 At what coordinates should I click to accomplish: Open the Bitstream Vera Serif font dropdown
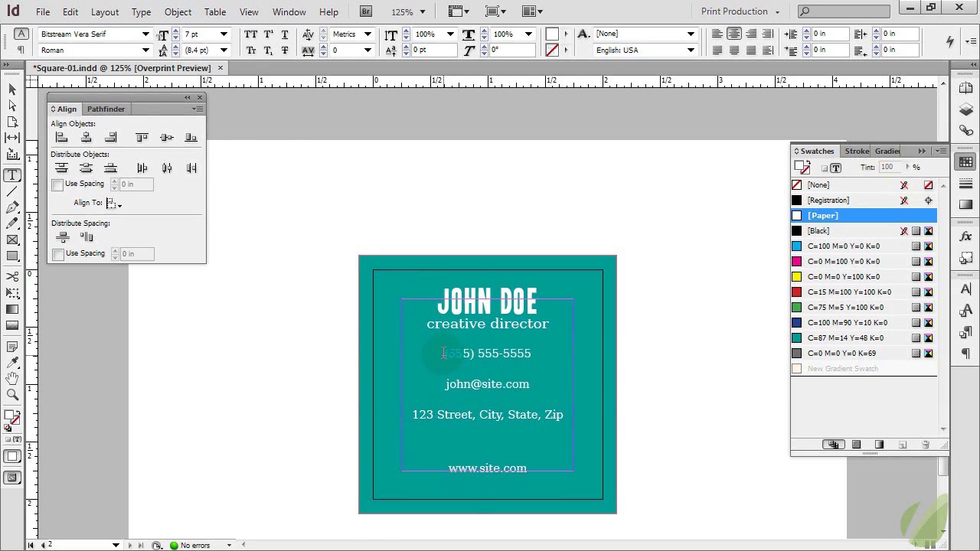coord(145,34)
